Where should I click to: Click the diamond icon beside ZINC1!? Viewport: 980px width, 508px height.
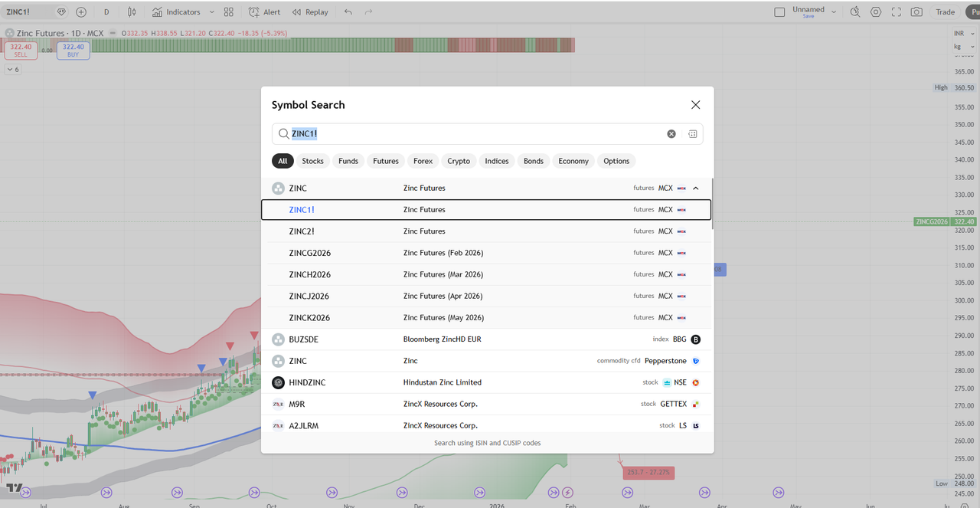(x=61, y=11)
